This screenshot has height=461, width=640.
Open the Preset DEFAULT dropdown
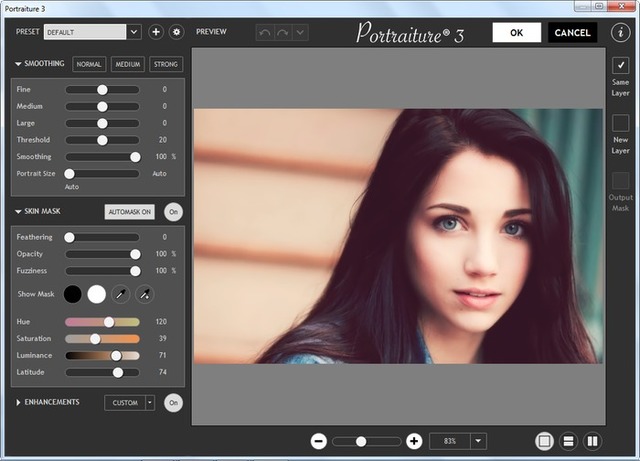coord(134,32)
